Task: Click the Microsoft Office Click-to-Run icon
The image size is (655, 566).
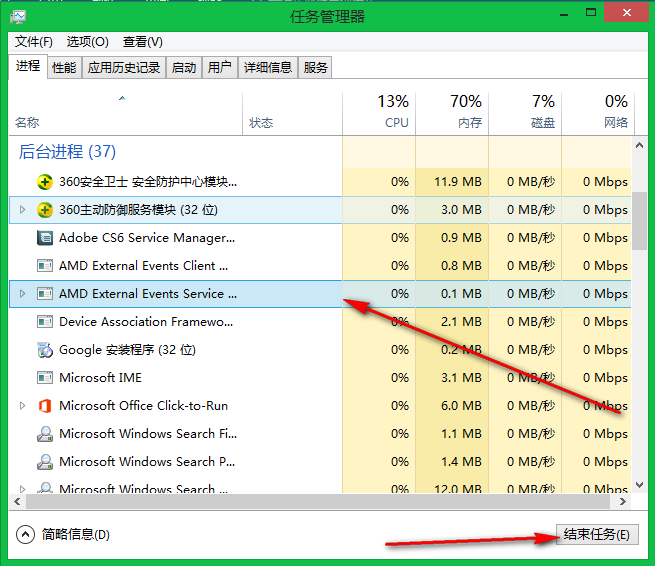Action: (45, 406)
